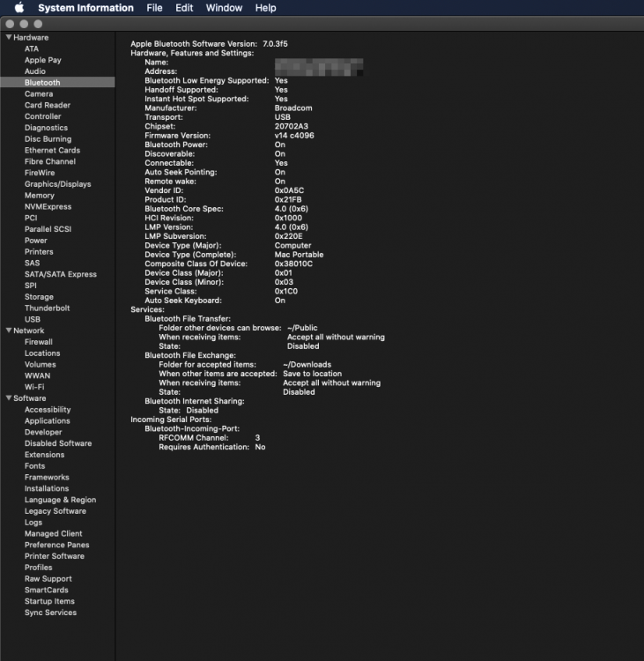Image resolution: width=644 pixels, height=661 pixels.
Task: Collapse the Network section triangle
Action: (9, 330)
